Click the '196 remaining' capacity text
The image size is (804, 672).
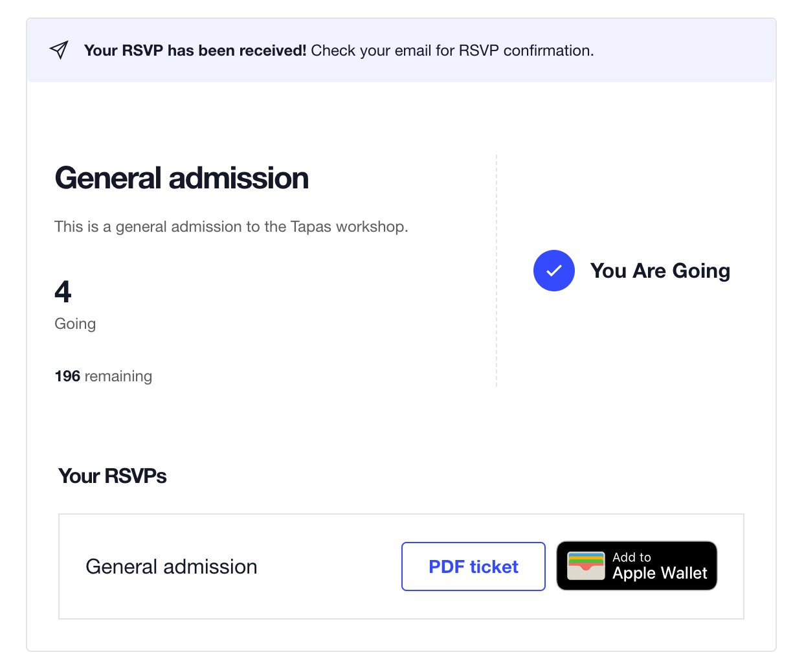tap(103, 375)
